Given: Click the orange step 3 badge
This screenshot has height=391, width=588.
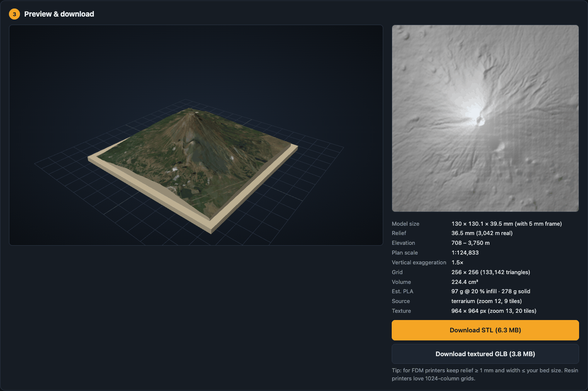Looking at the screenshot, I should [x=14, y=14].
